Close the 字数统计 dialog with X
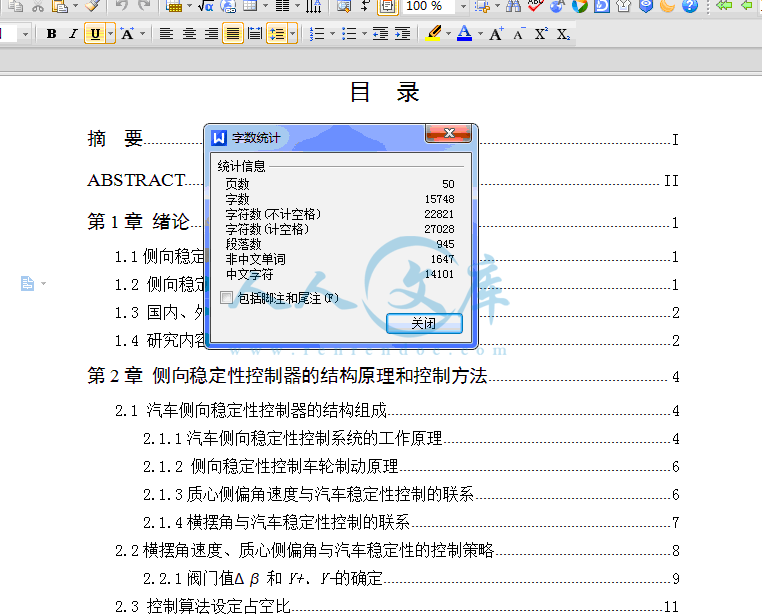Image resolution: width=762 pixels, height=615 pixels. click(x=449, y=133)
